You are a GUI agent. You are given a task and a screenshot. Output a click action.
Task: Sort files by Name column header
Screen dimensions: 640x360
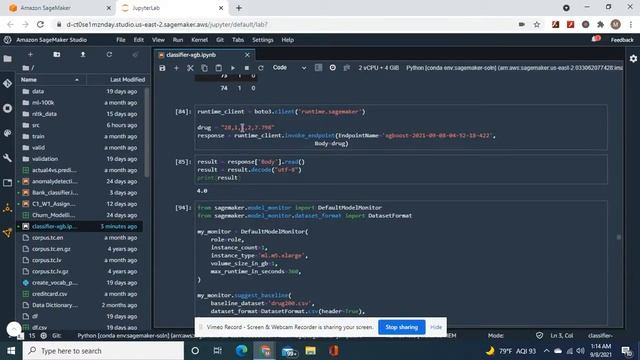(x=50, y=80)
